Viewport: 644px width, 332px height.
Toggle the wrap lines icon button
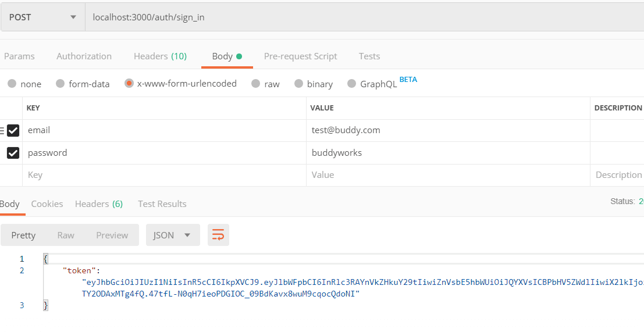coord(219,235)
